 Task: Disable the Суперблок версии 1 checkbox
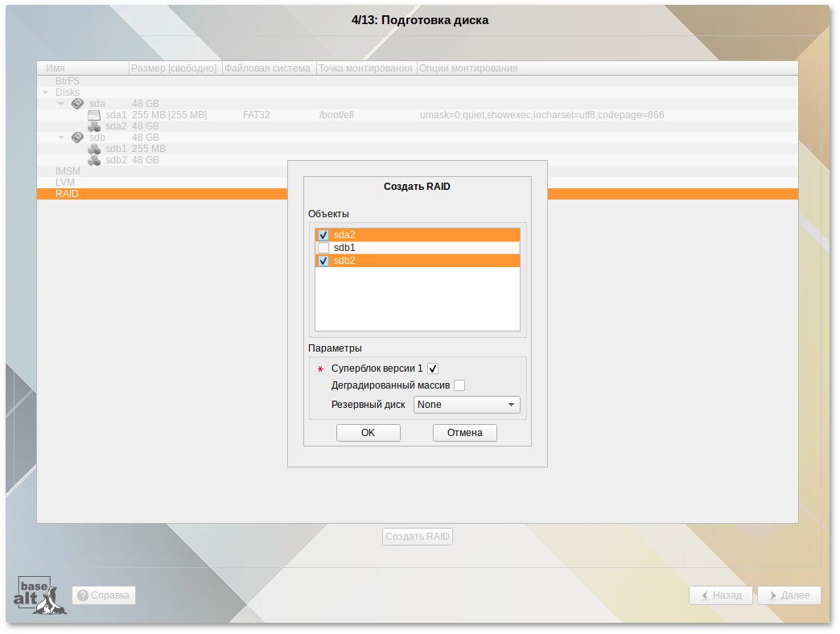(x=433, y=368)
